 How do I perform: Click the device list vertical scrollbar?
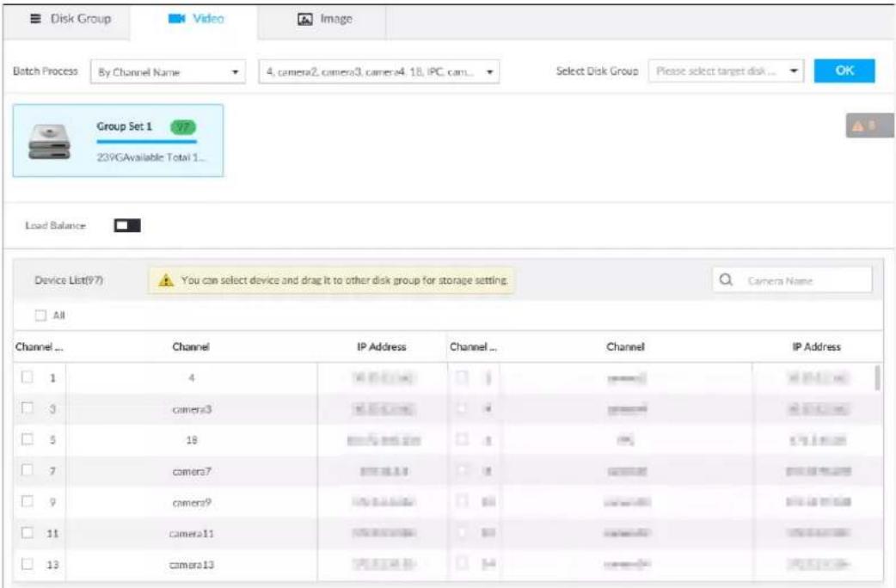877,377
